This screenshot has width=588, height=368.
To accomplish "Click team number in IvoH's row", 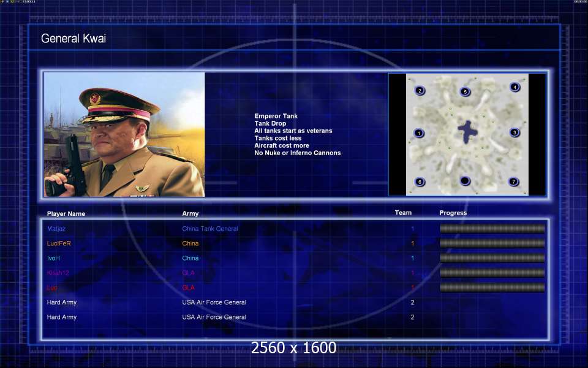I will click(412, 258).
